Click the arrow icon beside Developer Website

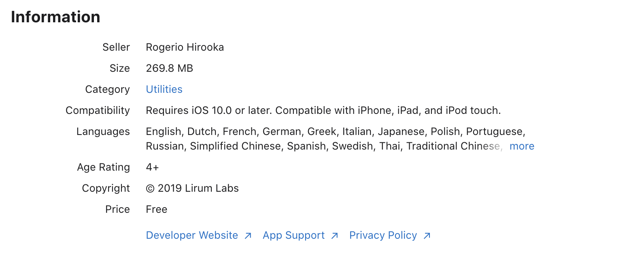pos(248,235)
